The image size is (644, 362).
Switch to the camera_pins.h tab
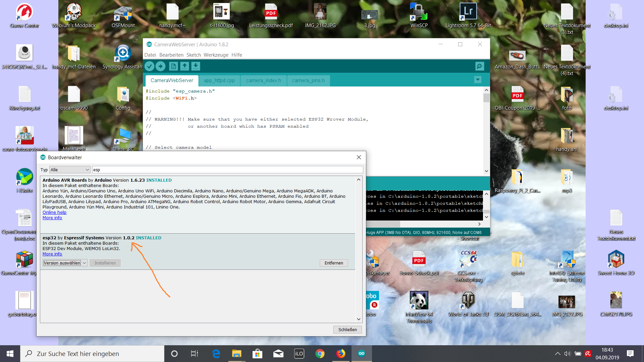pos(308,80)
